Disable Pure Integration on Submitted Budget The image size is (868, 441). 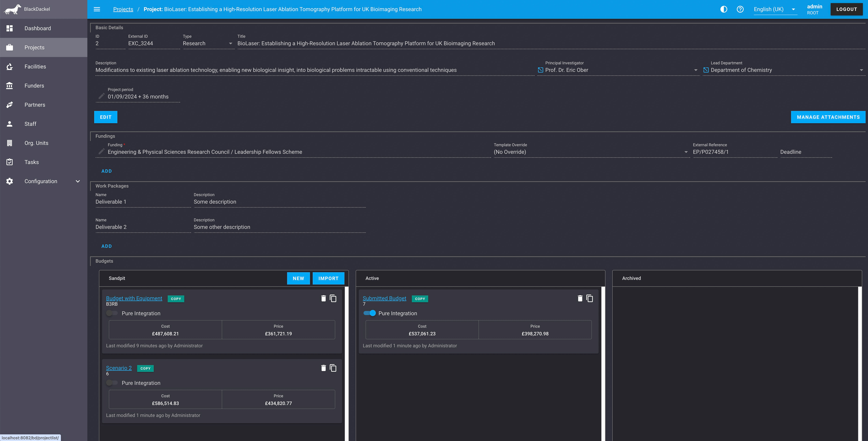click(x=369, y=313)
